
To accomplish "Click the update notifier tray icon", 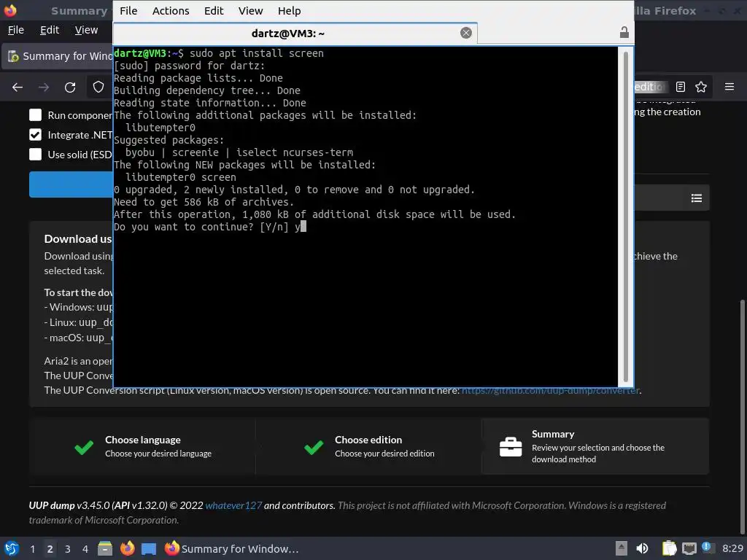I will [x=707, y=548].
